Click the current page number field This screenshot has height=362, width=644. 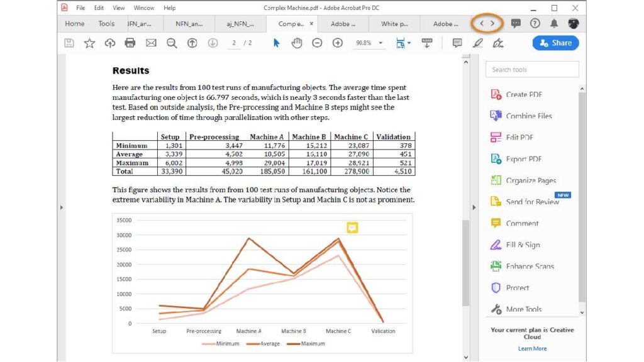click(234, 43)
